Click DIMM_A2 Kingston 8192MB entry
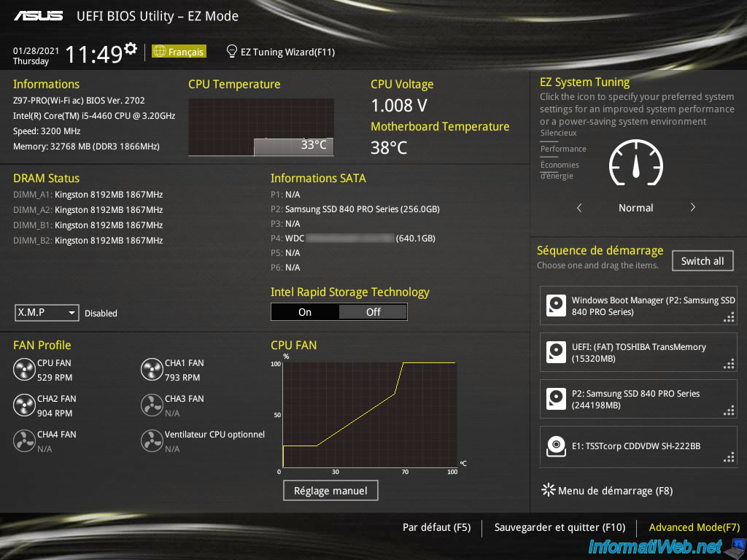 coord(88,210)
